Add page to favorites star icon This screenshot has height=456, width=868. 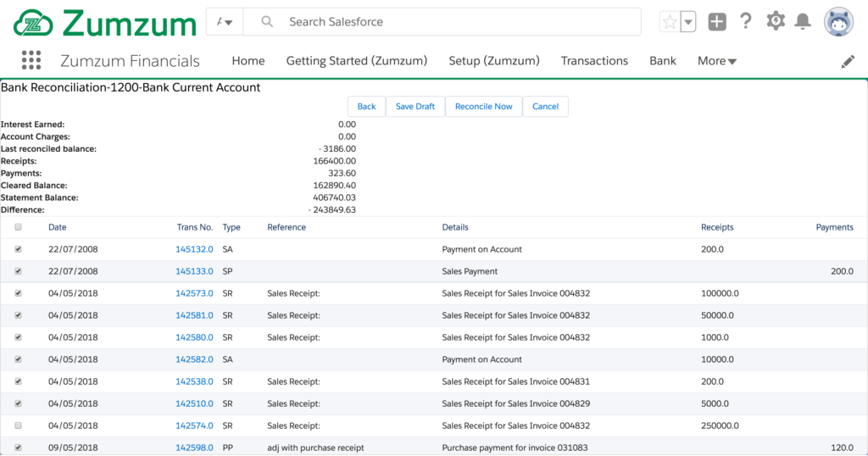pos(670,22)
